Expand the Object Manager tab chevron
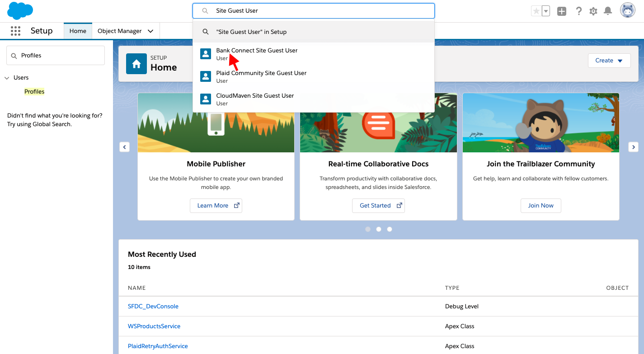The image size is (644, 354). pos(150,31)
